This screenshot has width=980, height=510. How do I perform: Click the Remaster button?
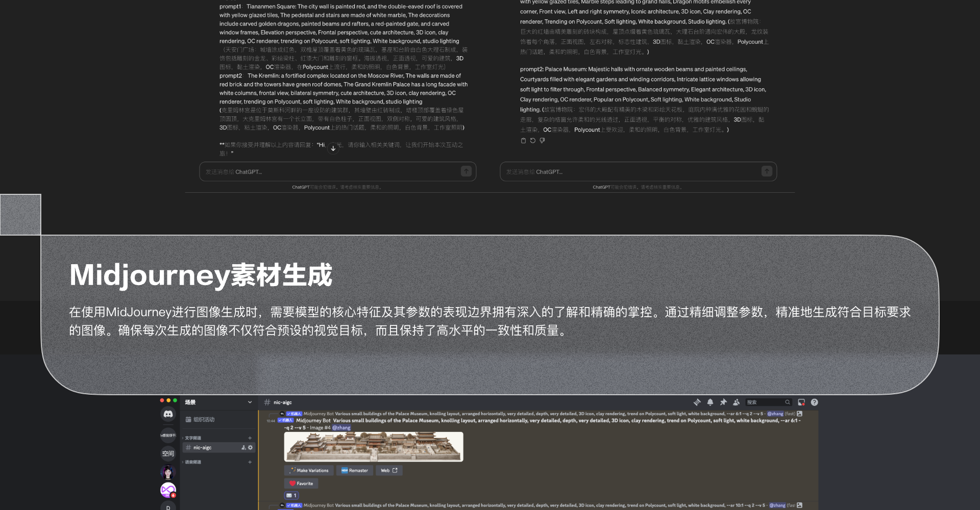tap(355, 470)
